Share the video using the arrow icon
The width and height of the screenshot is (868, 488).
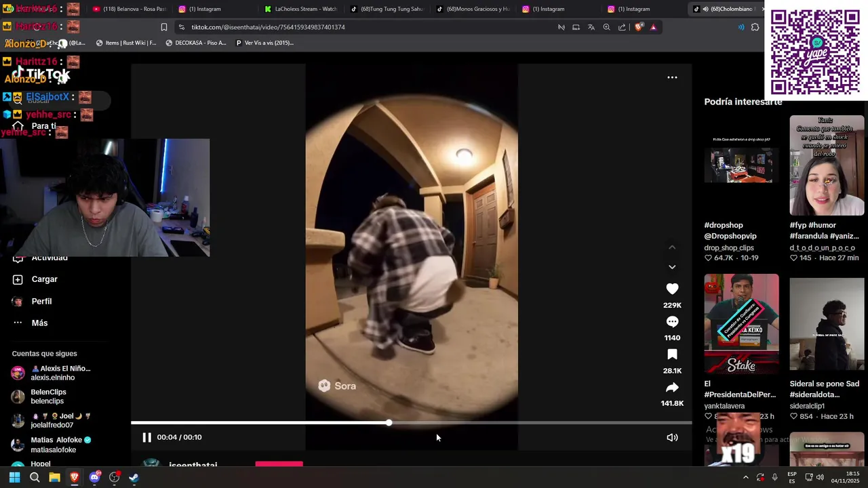click(672, 388)
